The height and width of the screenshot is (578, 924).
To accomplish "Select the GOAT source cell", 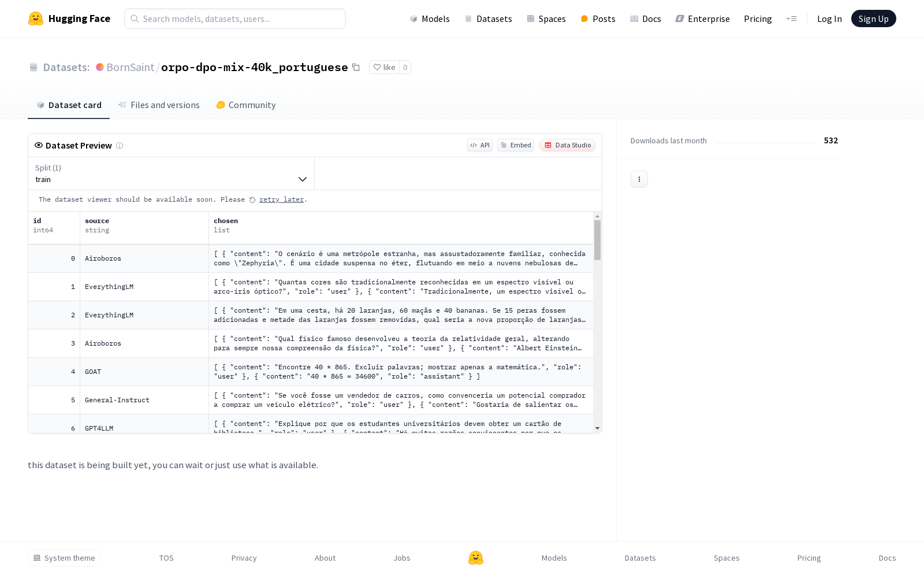I will click(x=144, y=372).
